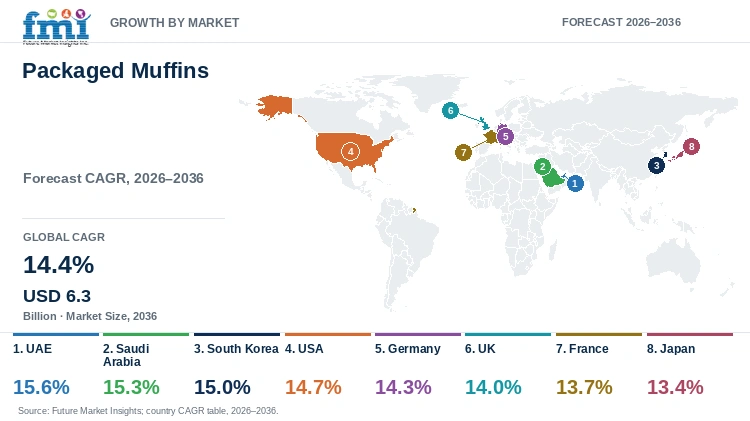Click the '3. South Korea' country label

coord(236,349)
